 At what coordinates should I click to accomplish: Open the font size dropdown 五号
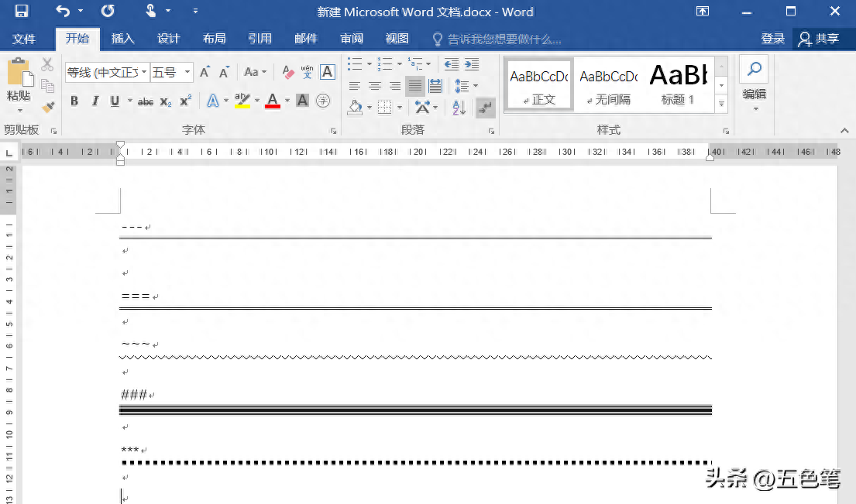pyautogui.click(x=172, y=73)
